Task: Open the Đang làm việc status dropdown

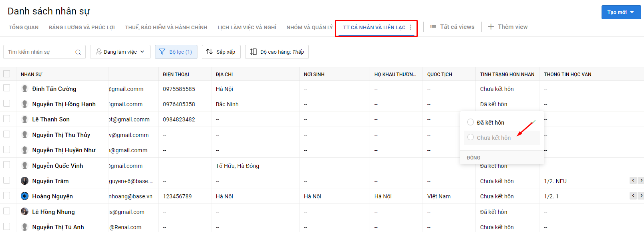Action: click(120, 52)
